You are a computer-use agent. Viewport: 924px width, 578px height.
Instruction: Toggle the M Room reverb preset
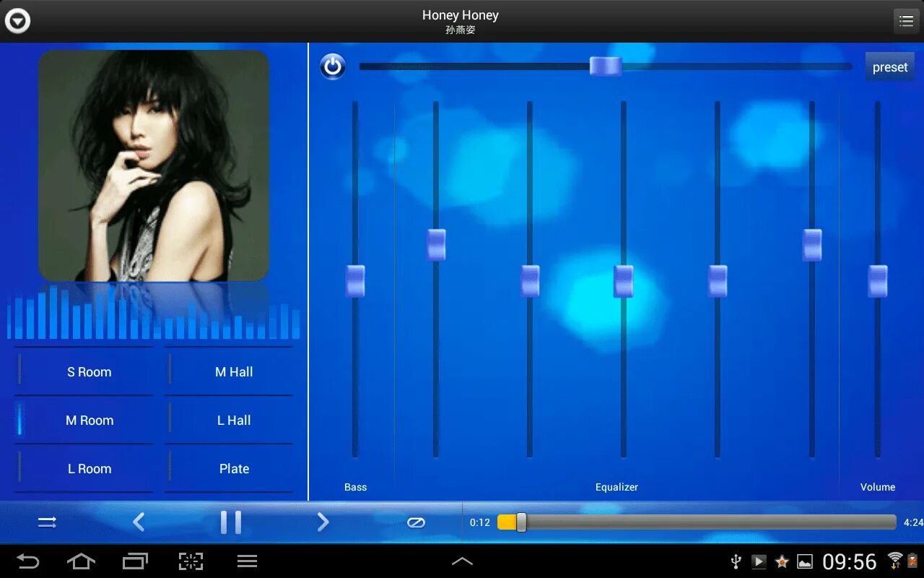[x=84, y=420]
